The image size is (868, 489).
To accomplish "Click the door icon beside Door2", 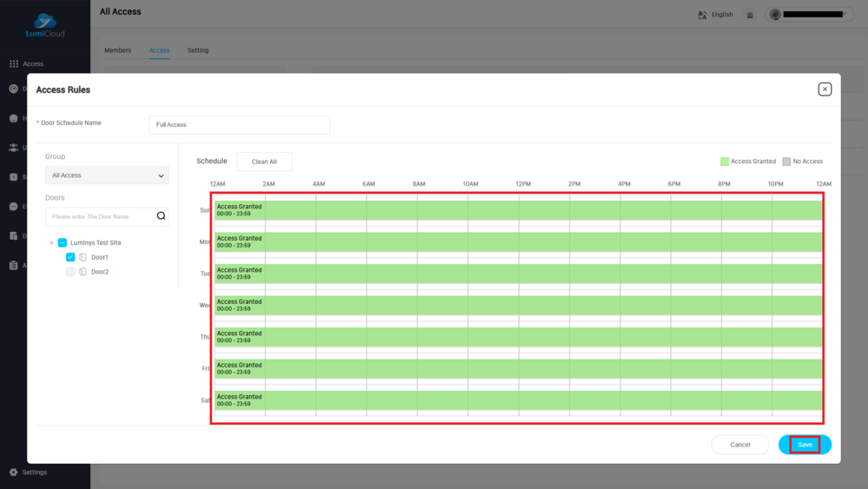I will [x=83, y=272].
